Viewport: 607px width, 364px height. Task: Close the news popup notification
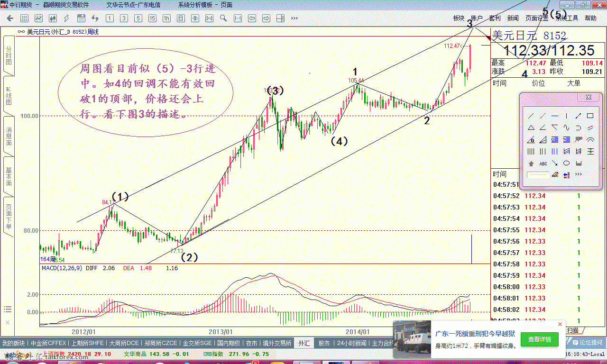560,324
